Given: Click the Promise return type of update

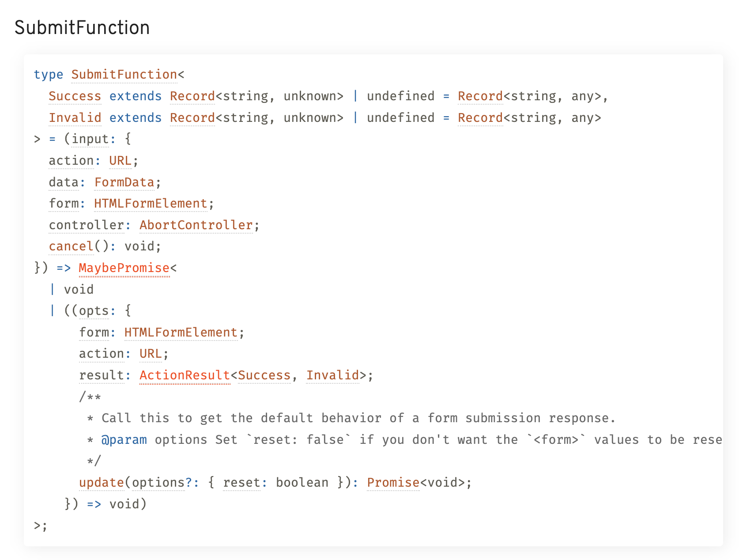Looking at the screenshot, I should click(393, 483).
